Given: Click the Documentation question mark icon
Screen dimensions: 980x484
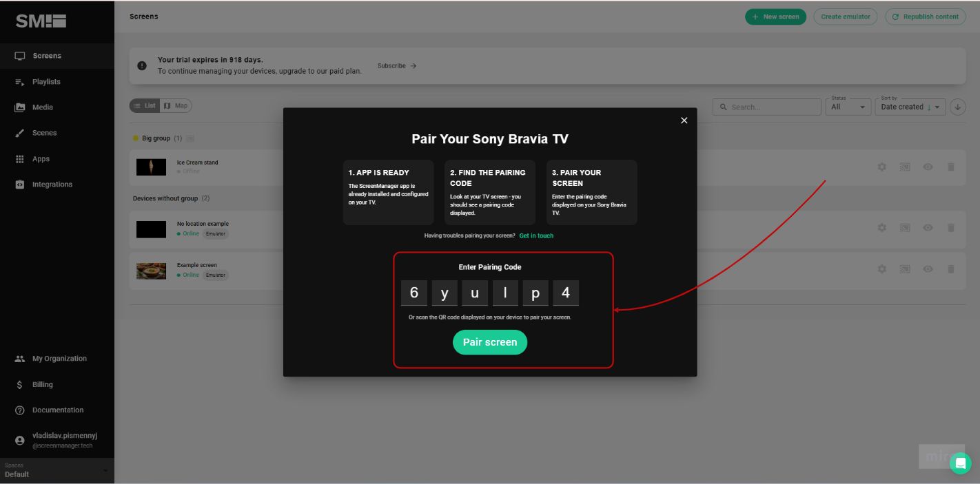Looking at the screenshot, I should click(20, 410).
